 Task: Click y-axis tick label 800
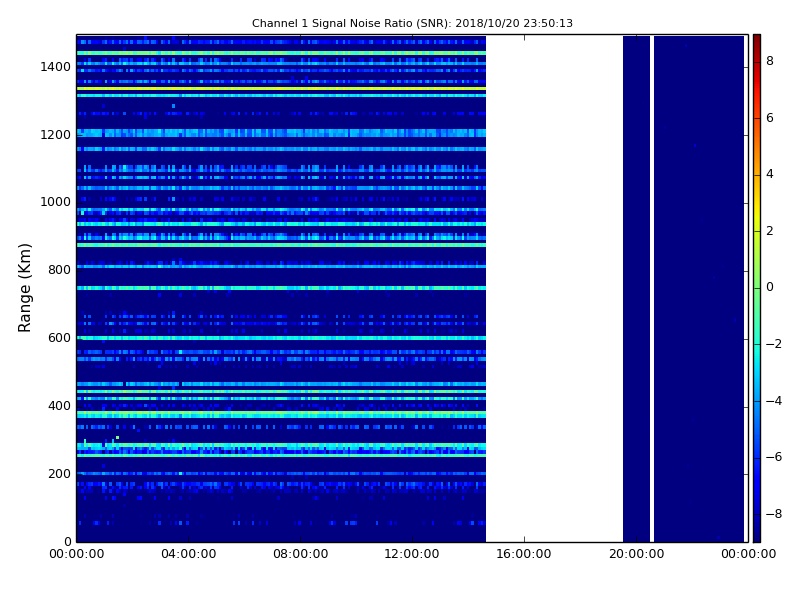tap(59, 270)
